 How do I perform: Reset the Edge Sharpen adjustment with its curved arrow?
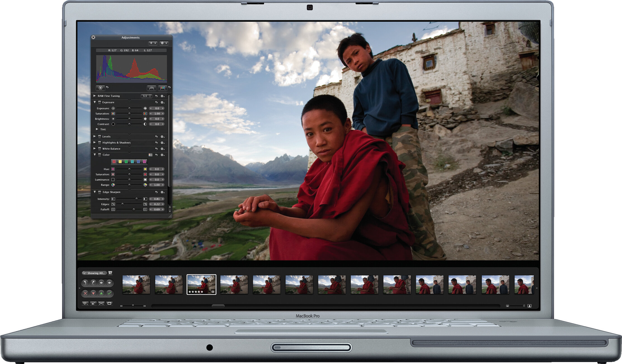157,192
